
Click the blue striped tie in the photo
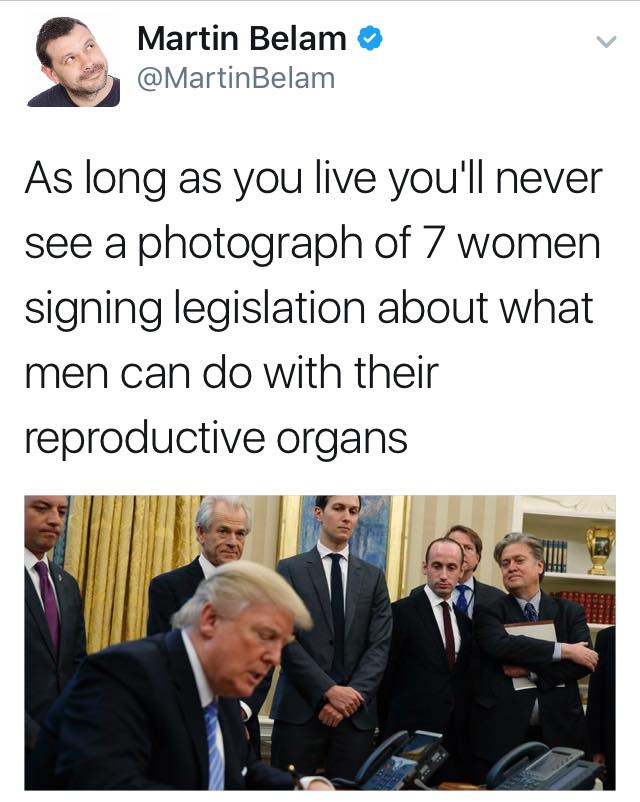pyautogui.click(x=215, y=744)
